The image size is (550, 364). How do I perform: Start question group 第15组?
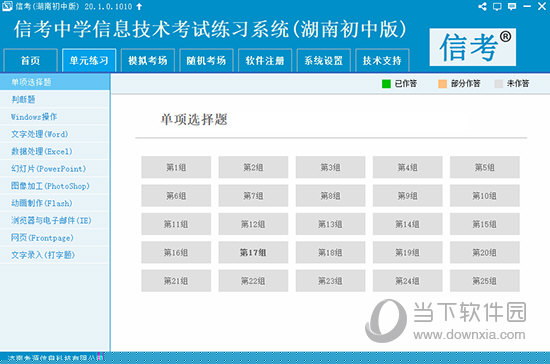point(485,224)
